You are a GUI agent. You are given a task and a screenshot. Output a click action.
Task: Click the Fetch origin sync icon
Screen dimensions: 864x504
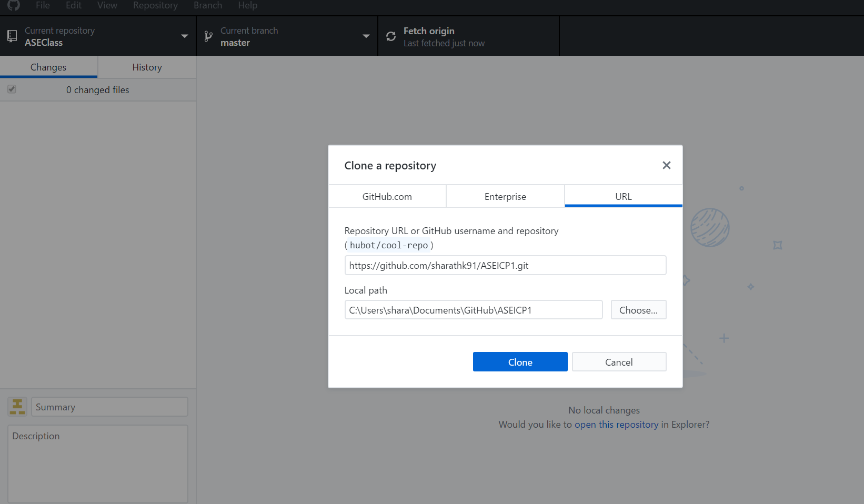pyautogui.click(x=391, y=36)
